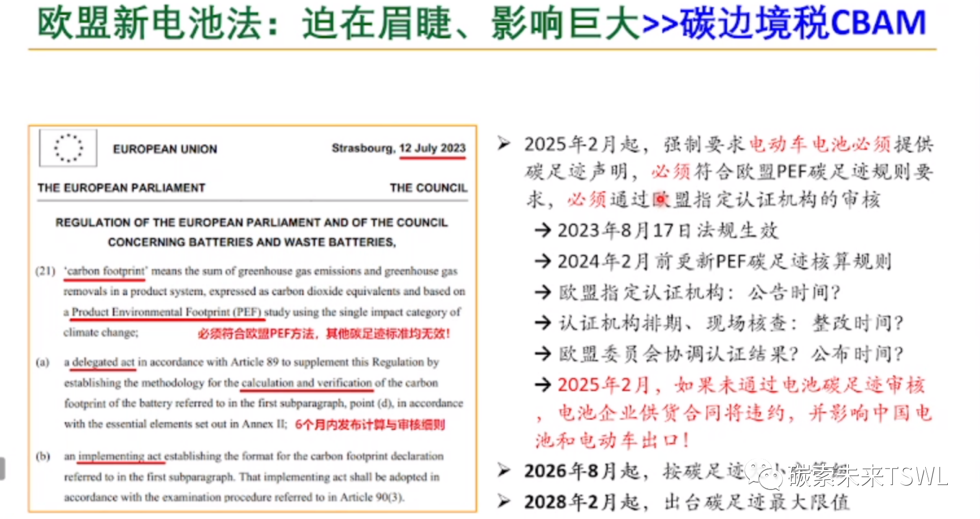Viewport: 980px width, 519px height.
Task: Click the triangle bullet before 2026年8月起
Action: pyautogui.click(x=503, y=470)
